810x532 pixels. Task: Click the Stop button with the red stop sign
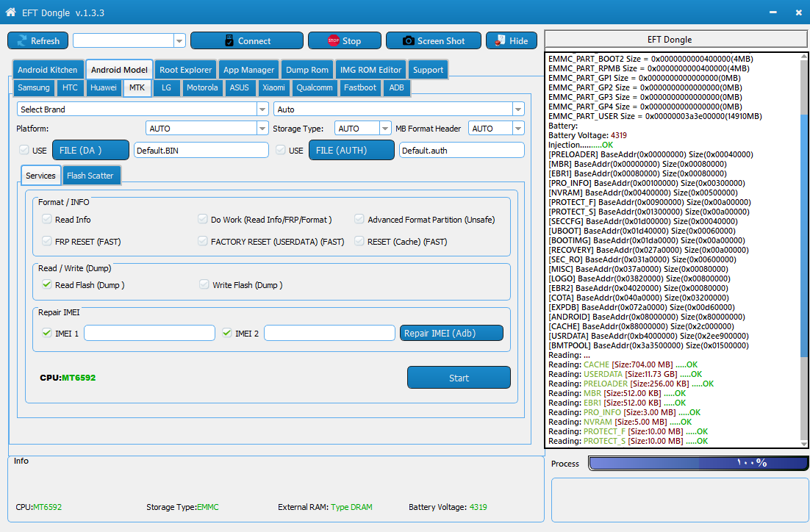pos(345,41)
